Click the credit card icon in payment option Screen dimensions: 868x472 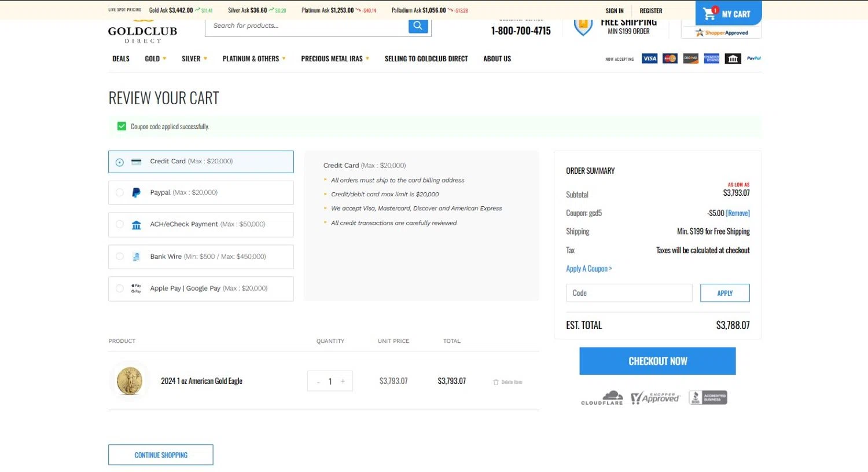click(137, 162)
